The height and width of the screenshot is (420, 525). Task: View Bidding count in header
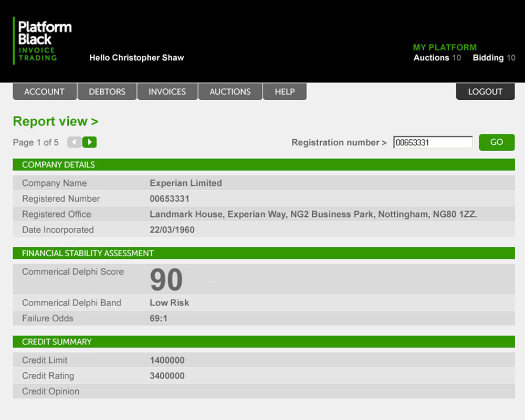[493, 58]
